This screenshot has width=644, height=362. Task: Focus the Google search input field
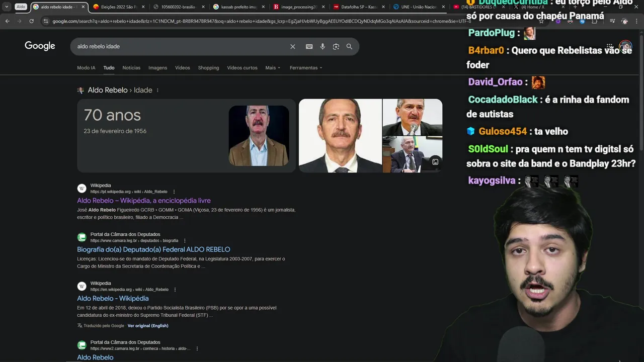[x=181, y=46]
